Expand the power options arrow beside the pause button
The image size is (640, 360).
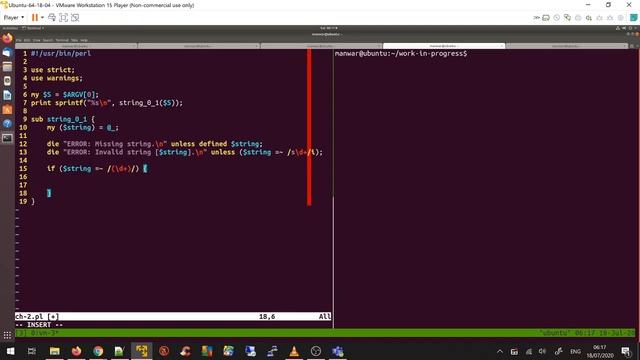tap(42, 18)
